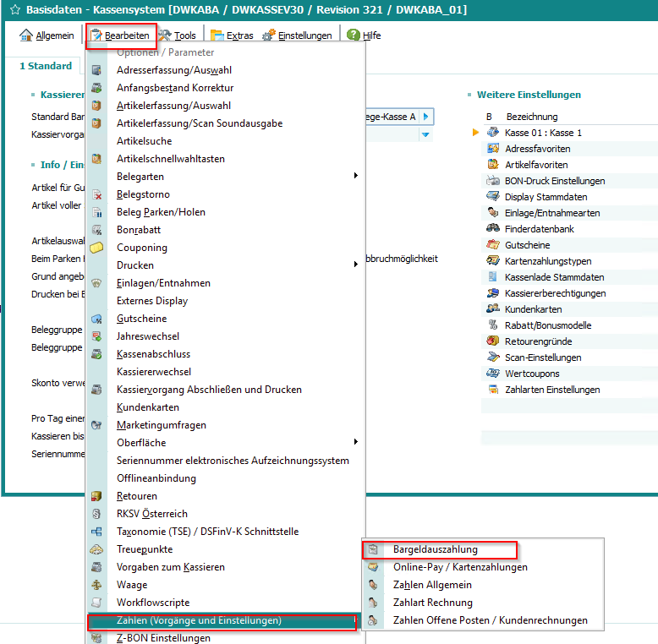
Task: Choose Online-Pay / Kartenzahlungen entry
Action: coord(460,567)
